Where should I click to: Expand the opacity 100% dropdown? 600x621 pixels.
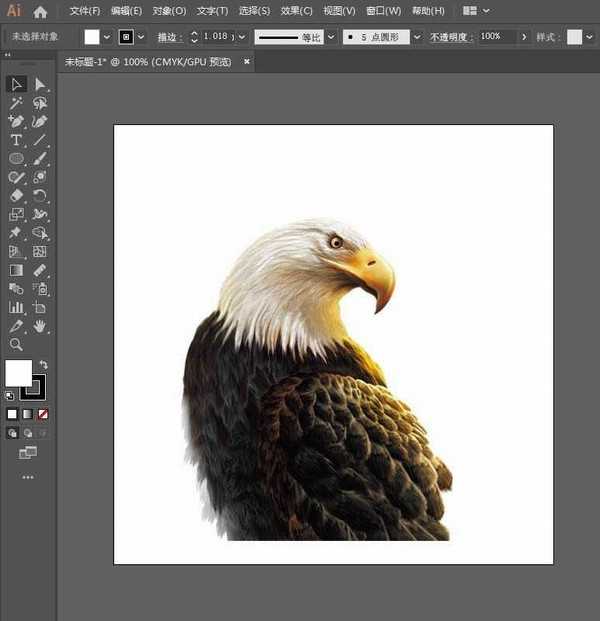pos(525,37)
